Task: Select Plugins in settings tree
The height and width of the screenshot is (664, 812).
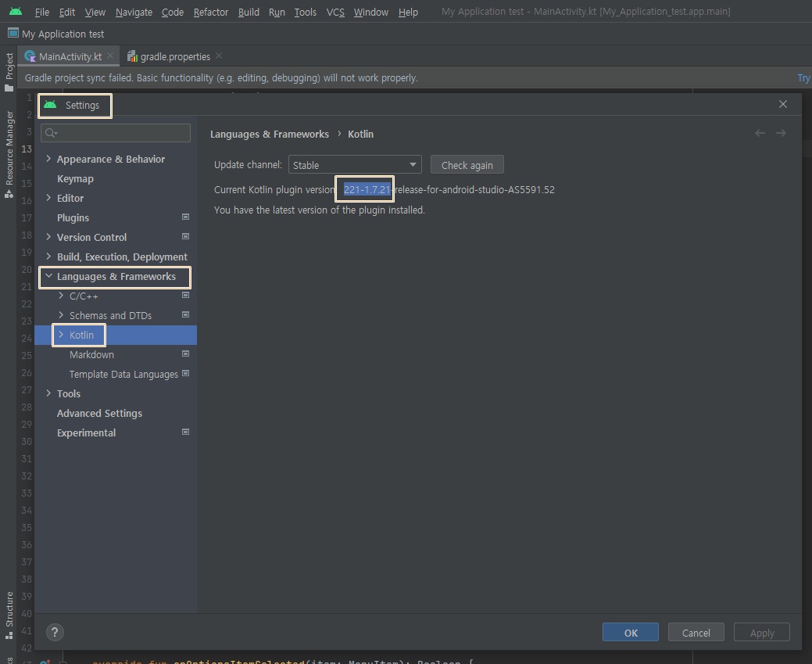Action: click(73, 217)
